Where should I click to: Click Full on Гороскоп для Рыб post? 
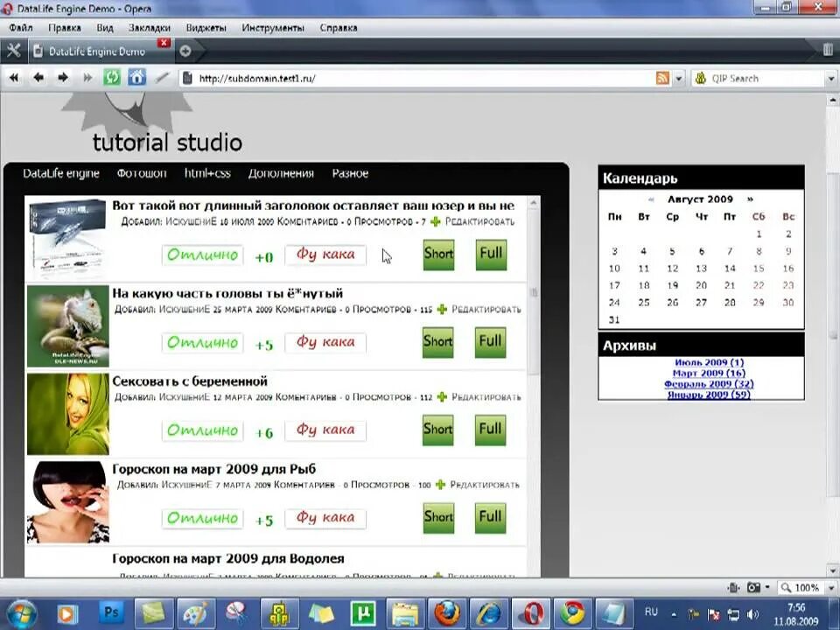[x=490, y=517]
